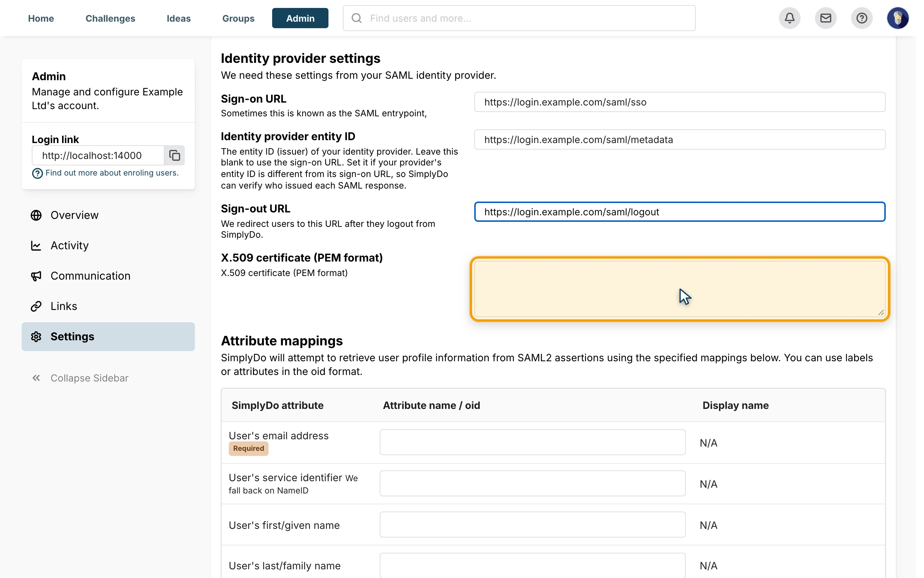Click the search magnifier icon

(356, 18)
